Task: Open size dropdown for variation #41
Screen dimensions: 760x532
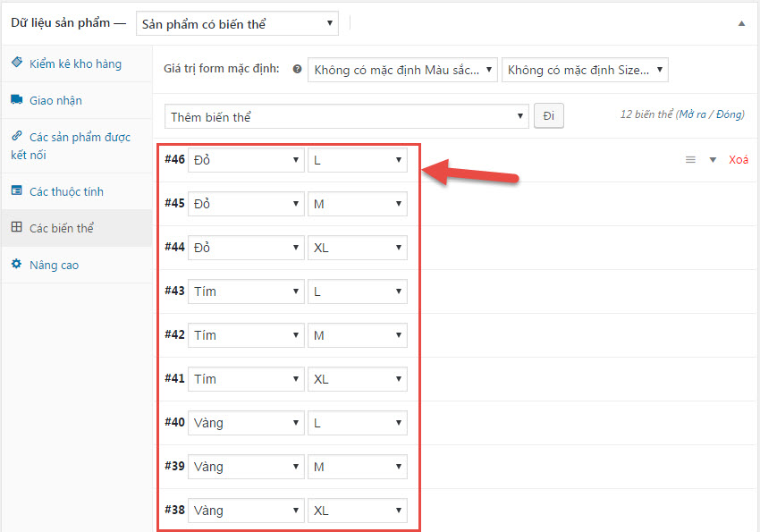Action: [x=358, y=379]
